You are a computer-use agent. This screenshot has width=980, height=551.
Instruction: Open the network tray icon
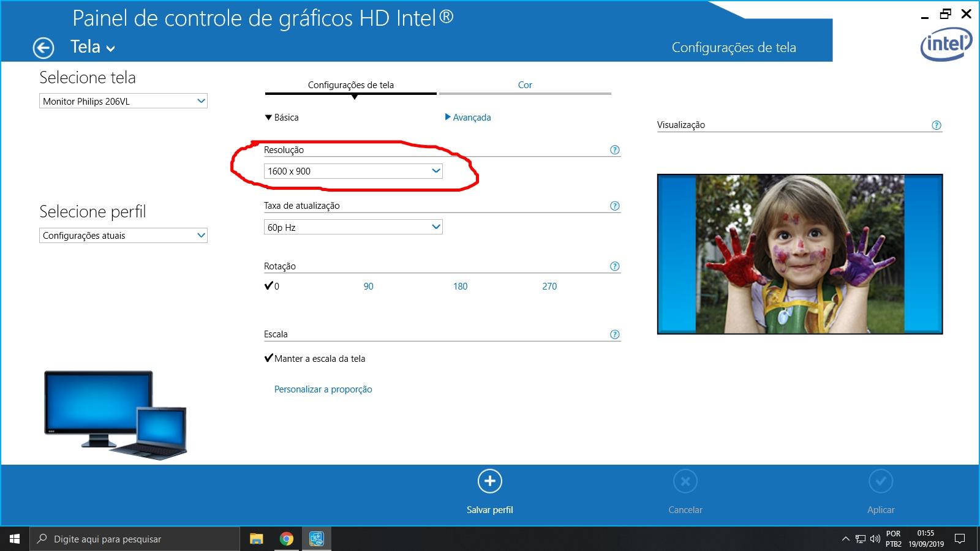click(861, 539)
